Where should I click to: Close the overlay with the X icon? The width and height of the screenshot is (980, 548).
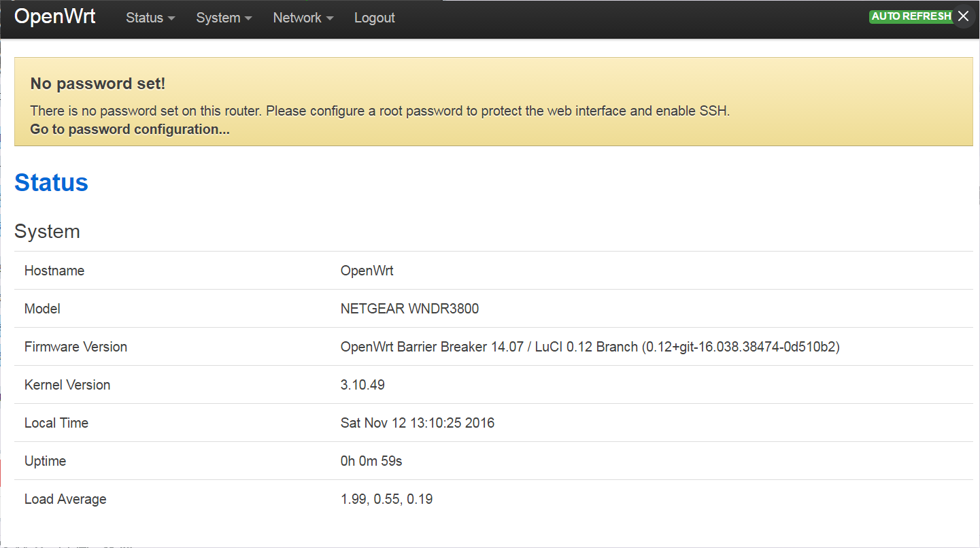[x=963, y=17]
